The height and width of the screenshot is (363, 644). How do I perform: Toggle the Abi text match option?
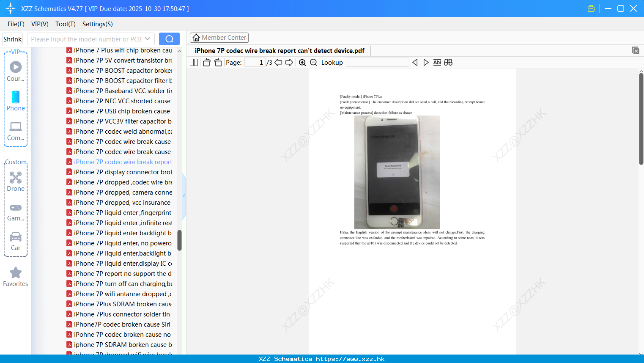(x=437, y=62)
